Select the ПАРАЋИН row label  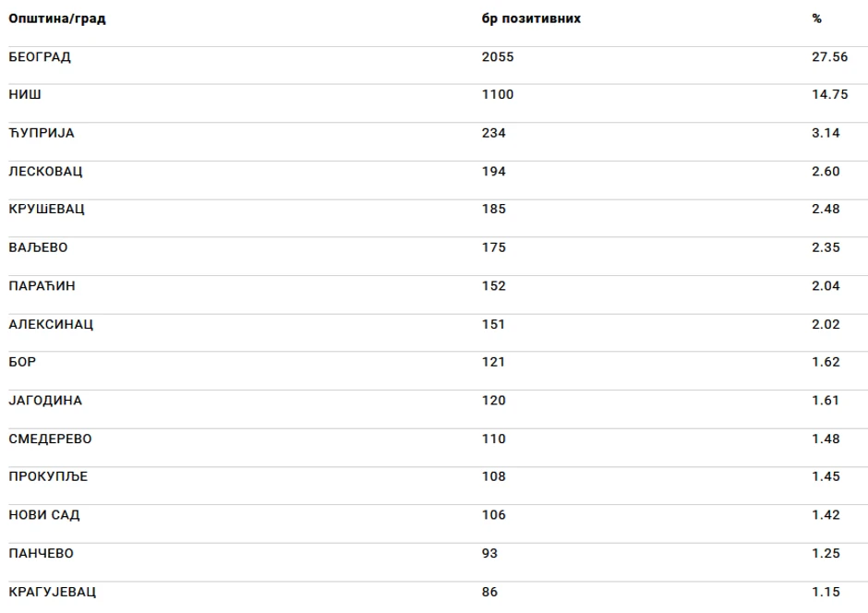click(x=42, y=286)
